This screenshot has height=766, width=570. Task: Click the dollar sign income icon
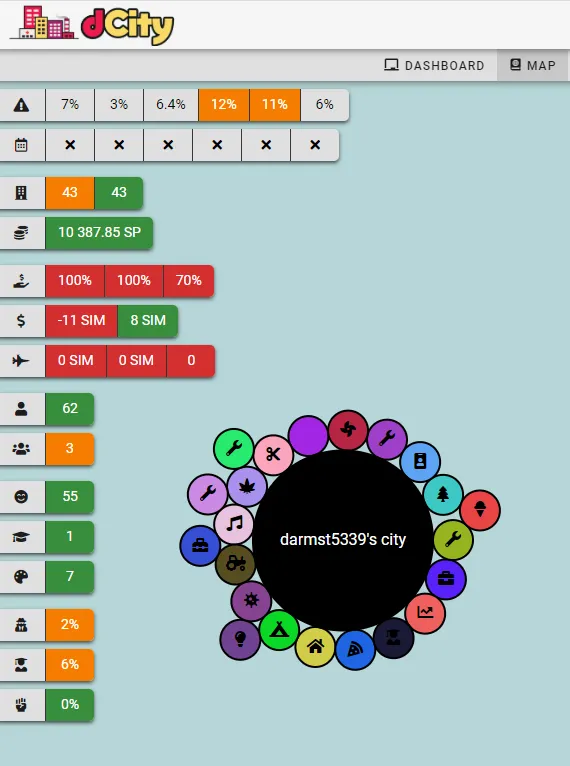21,321
